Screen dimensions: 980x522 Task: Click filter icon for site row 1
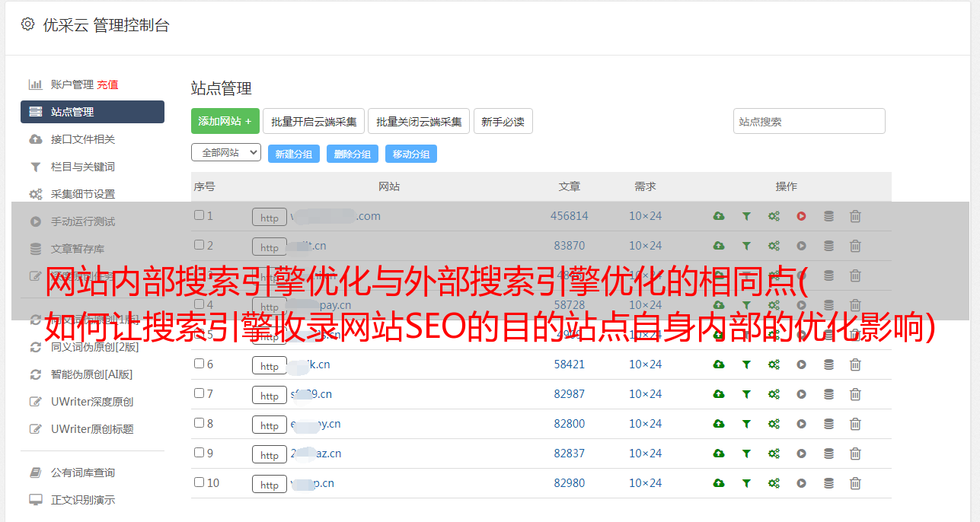pos(746,216)
